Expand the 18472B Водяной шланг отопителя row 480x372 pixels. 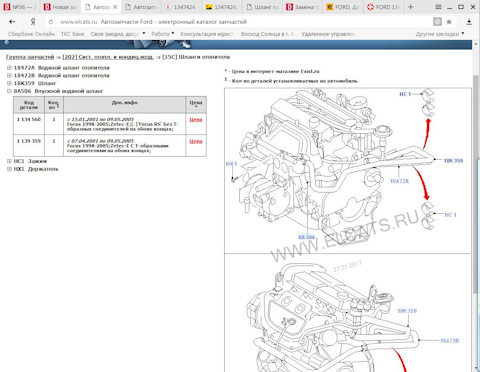click(9, 76)
